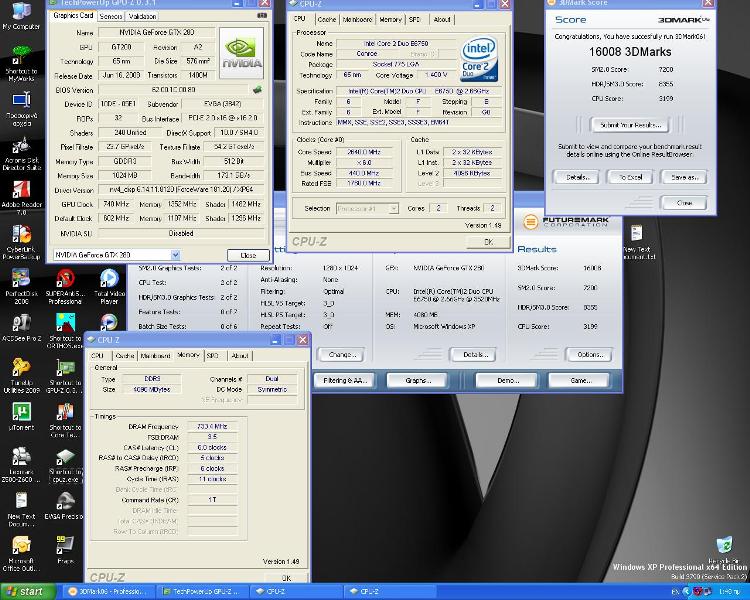Launch CyberLink PowerBackup desktop icon
This screenshot has height=600, width=750.
[21, 243]
